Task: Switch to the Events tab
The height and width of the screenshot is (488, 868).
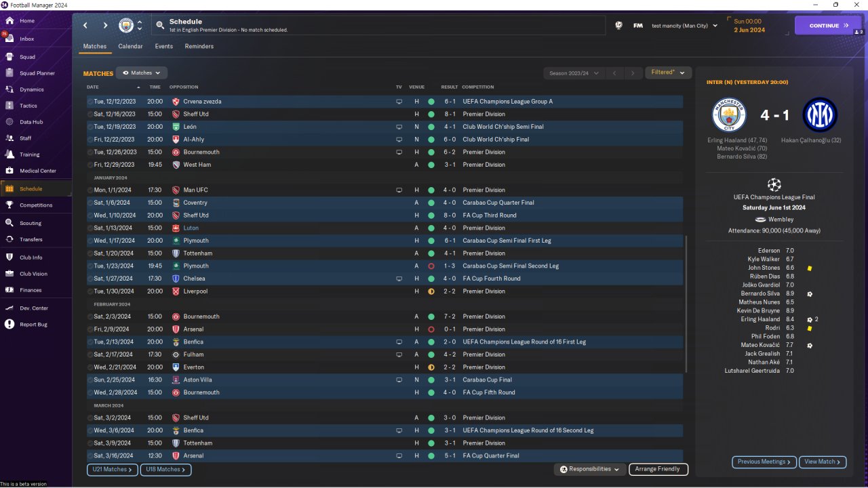Action: [164, 47]
